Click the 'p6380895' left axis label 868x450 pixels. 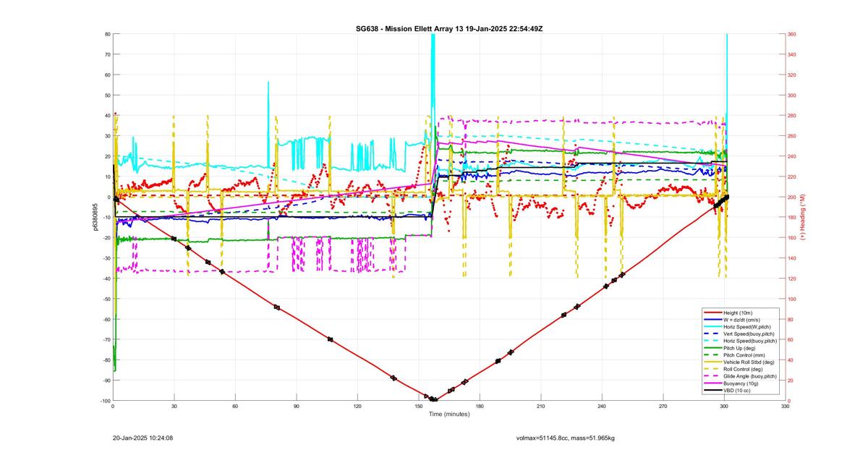tap(95, 217)
